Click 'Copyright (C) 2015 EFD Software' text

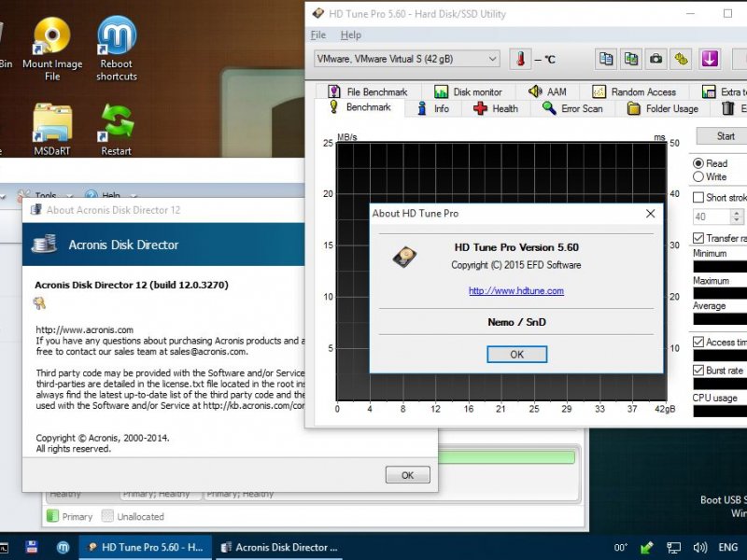516,265
